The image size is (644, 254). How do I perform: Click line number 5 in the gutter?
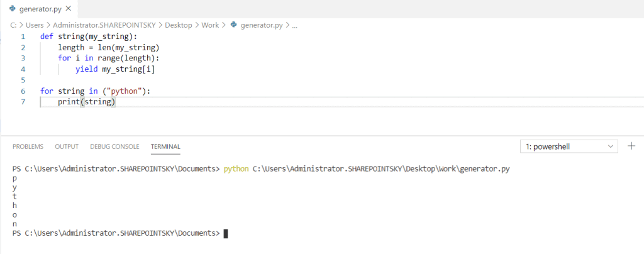pos(23,80)
